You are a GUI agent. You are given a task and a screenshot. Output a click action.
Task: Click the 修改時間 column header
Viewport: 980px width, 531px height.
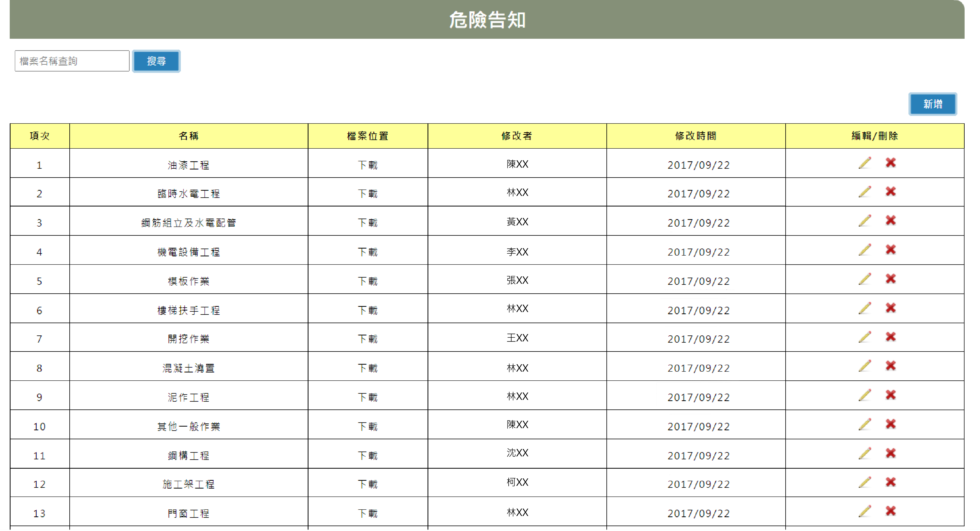(x=696, y=136)
